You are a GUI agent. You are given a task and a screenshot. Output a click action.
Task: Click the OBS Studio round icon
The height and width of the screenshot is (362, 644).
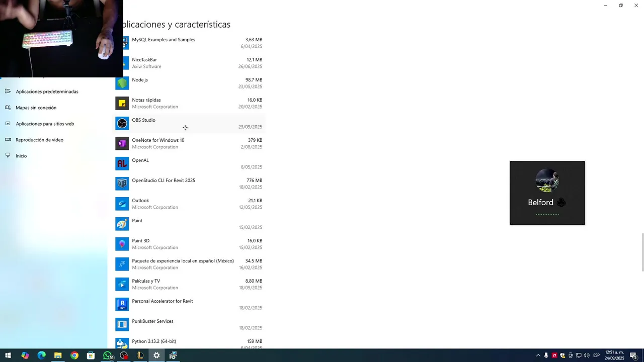[122, 123]
